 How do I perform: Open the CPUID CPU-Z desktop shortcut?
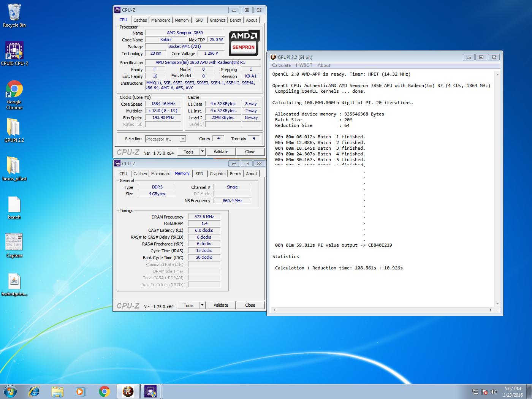point(14,54)
